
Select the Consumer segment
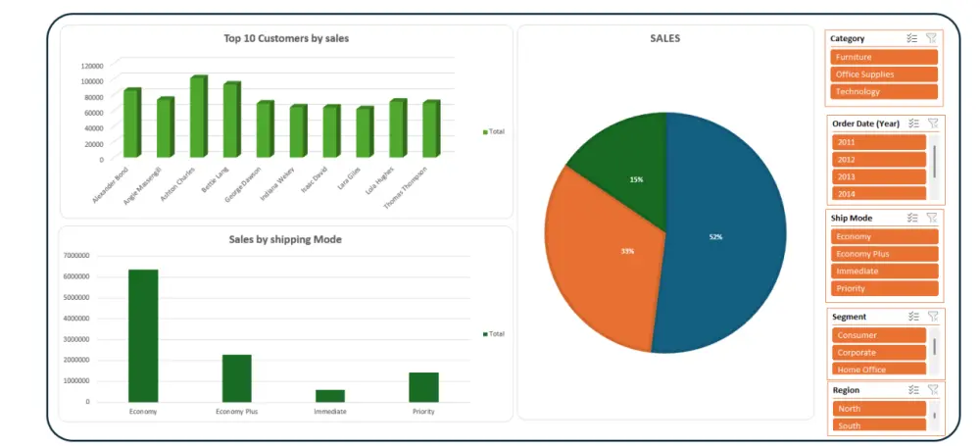[879, 335]
